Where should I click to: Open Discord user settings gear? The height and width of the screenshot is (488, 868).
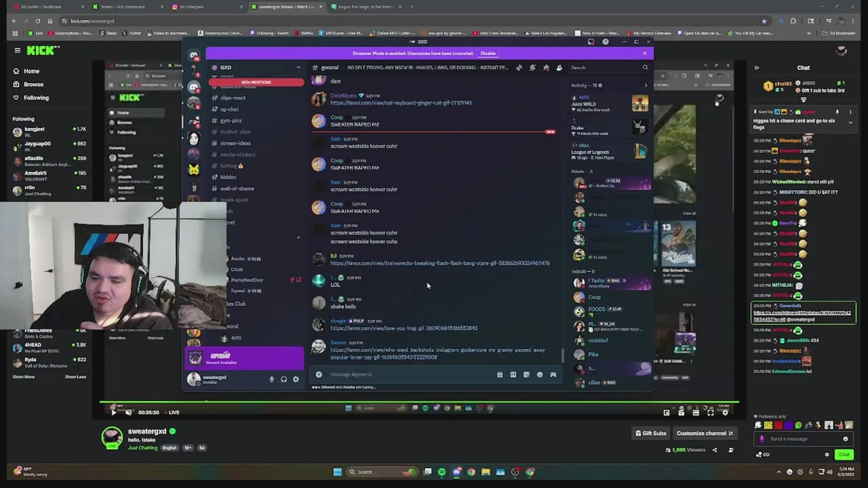point(296,380)
